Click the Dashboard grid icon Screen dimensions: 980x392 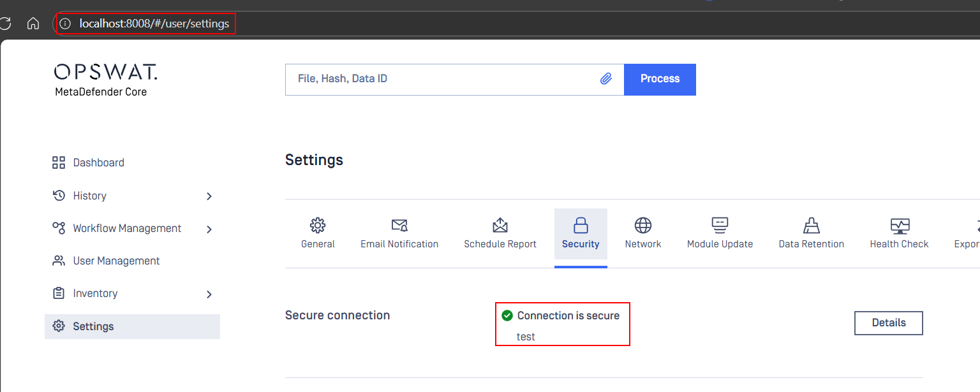[x=59, y=163]
